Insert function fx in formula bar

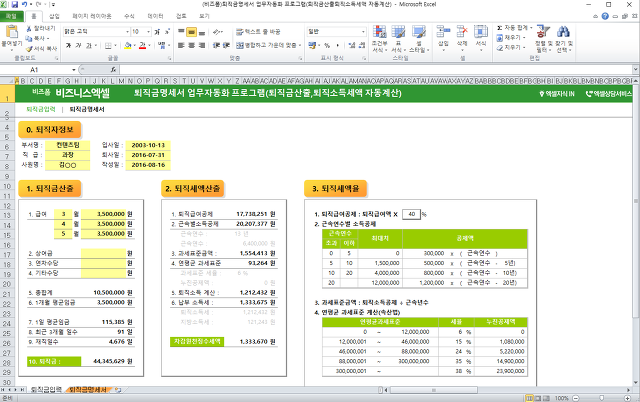coord(113,70)
